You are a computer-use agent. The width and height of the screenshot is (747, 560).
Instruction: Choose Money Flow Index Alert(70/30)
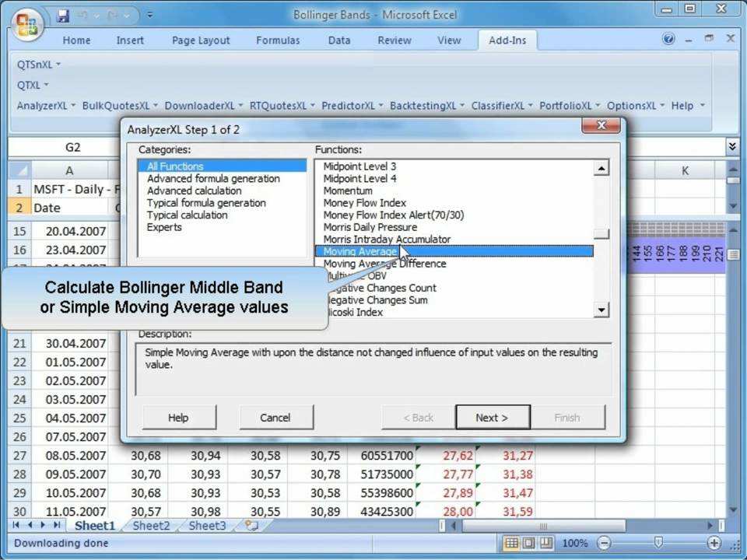[394, 215]
